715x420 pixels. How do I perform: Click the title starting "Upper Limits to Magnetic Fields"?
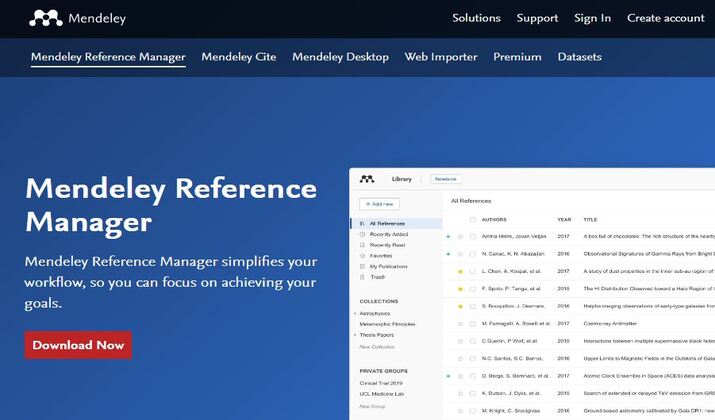(649, 359)
